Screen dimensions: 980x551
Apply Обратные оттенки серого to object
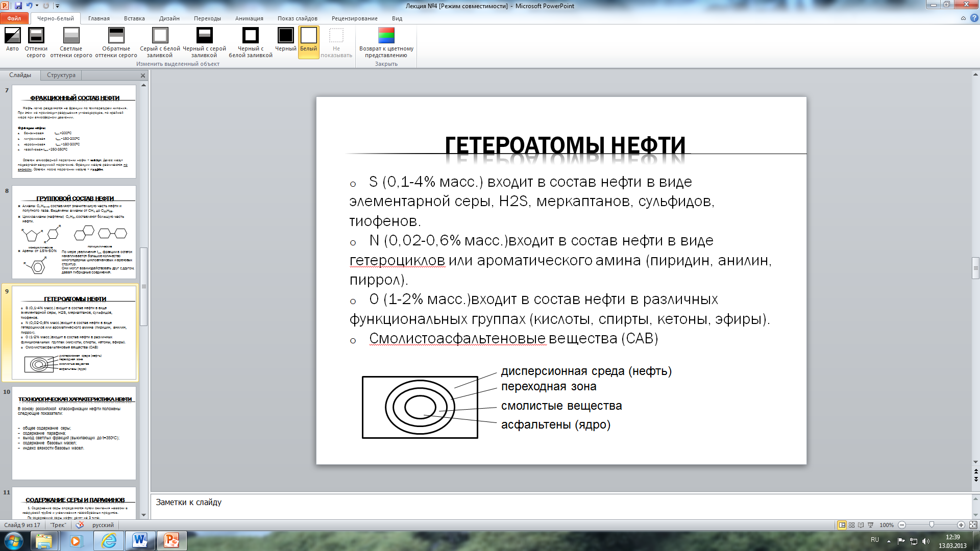[116, 42]
